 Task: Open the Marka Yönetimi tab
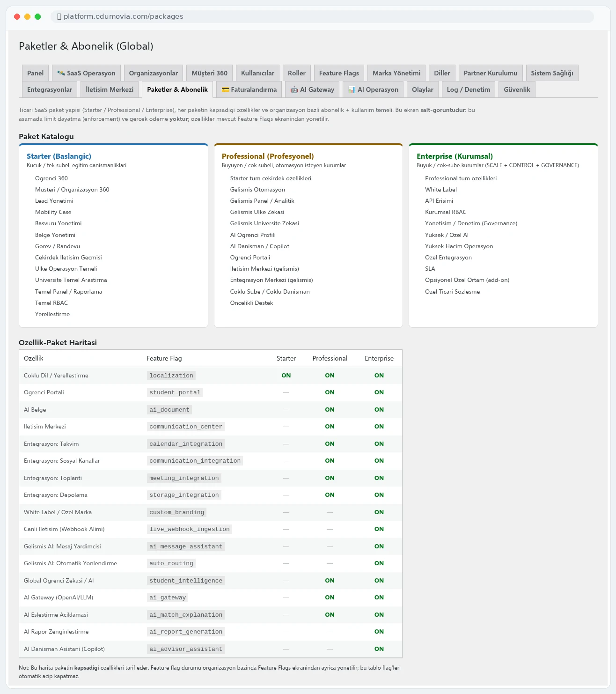396,73
